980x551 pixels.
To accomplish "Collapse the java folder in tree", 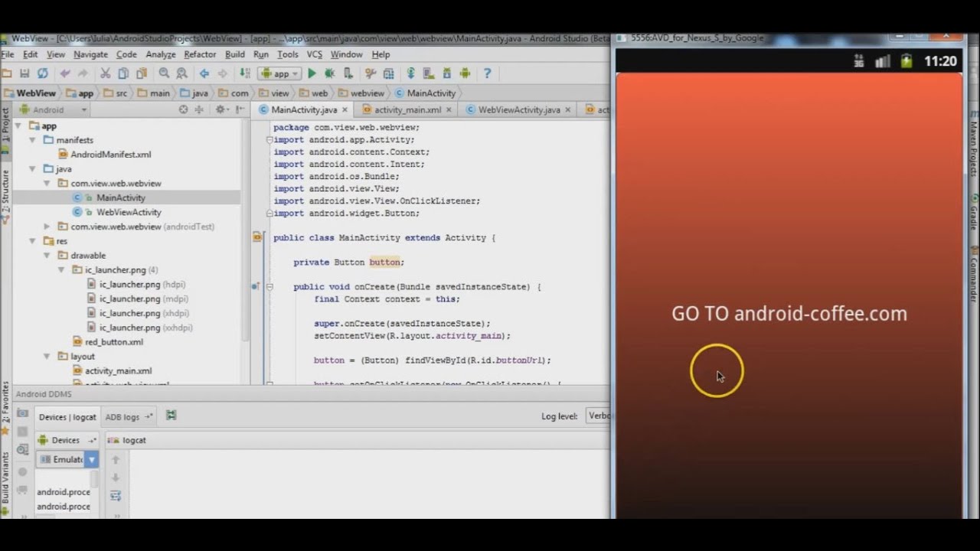I will coord(32,169).
